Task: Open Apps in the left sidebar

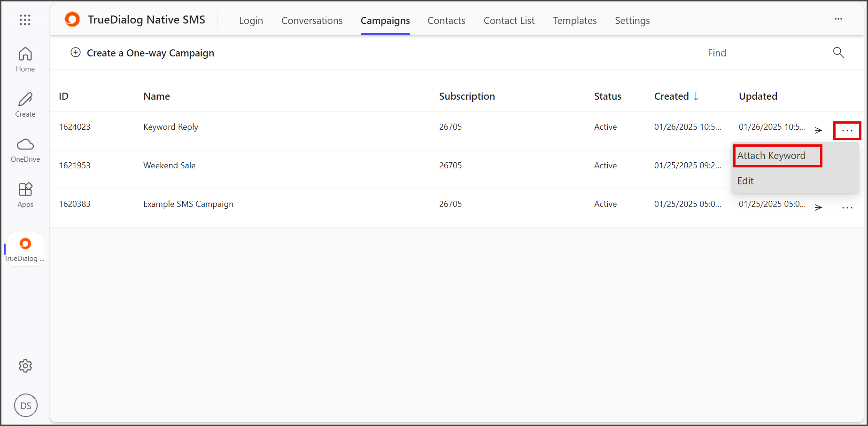Action: 25,195
